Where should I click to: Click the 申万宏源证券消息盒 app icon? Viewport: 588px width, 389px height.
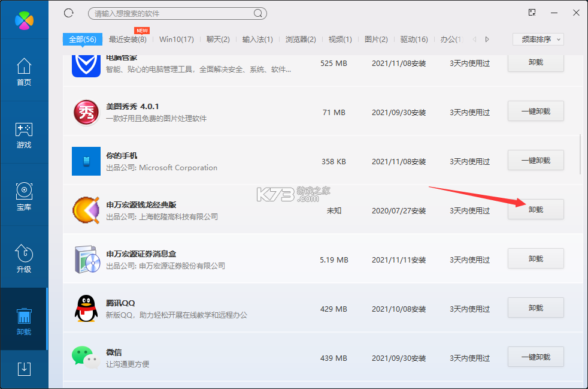pyautogui.click(x=87, y=260)
